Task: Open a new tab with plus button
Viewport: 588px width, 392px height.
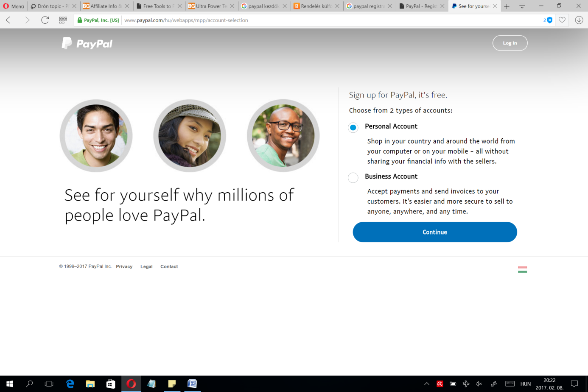Action: 507,6
